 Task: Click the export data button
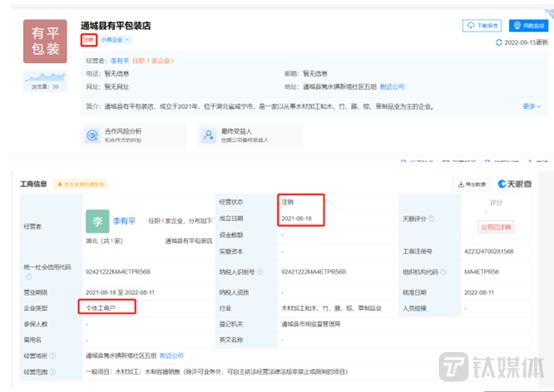click(x=472, y=184)
